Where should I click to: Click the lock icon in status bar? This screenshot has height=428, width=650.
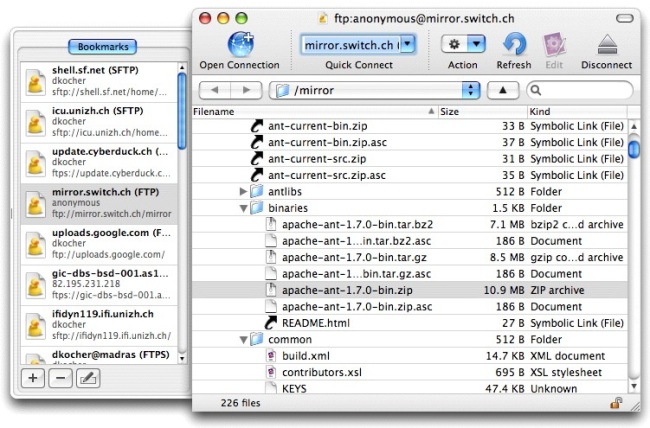coord(616,402)
